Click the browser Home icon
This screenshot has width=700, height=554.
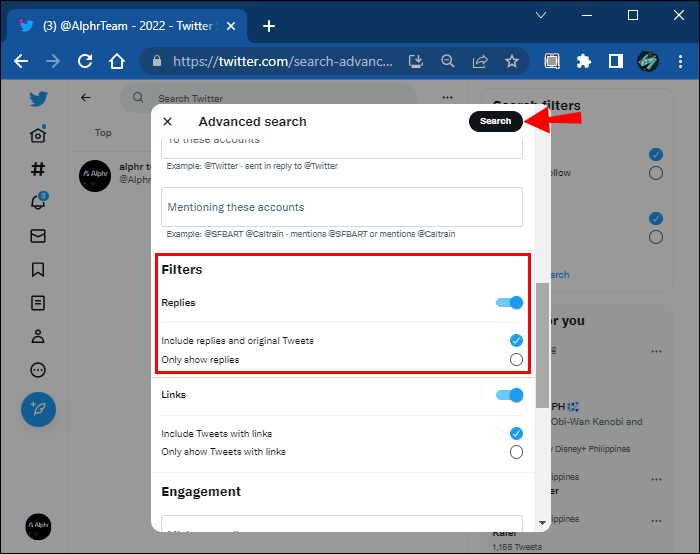(x=117, y=61)
